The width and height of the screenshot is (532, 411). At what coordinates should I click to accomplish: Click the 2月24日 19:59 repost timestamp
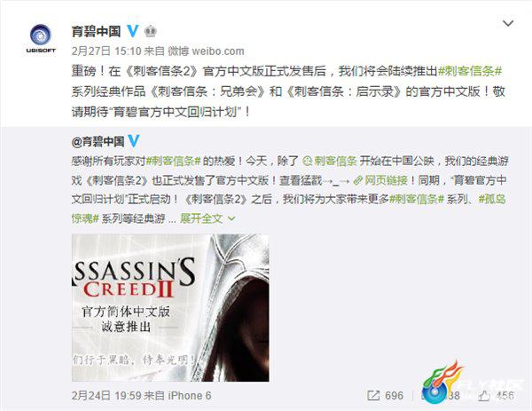click(x=106, y=396)
